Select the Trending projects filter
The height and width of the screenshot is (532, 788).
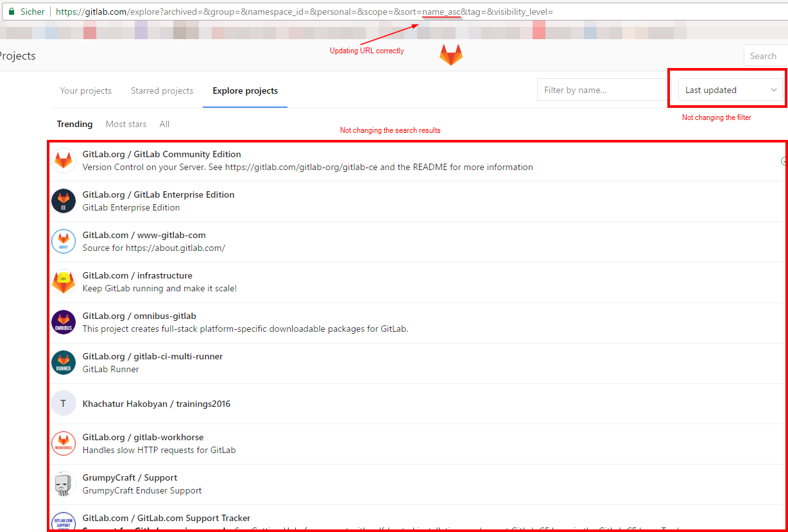(74, 124)
